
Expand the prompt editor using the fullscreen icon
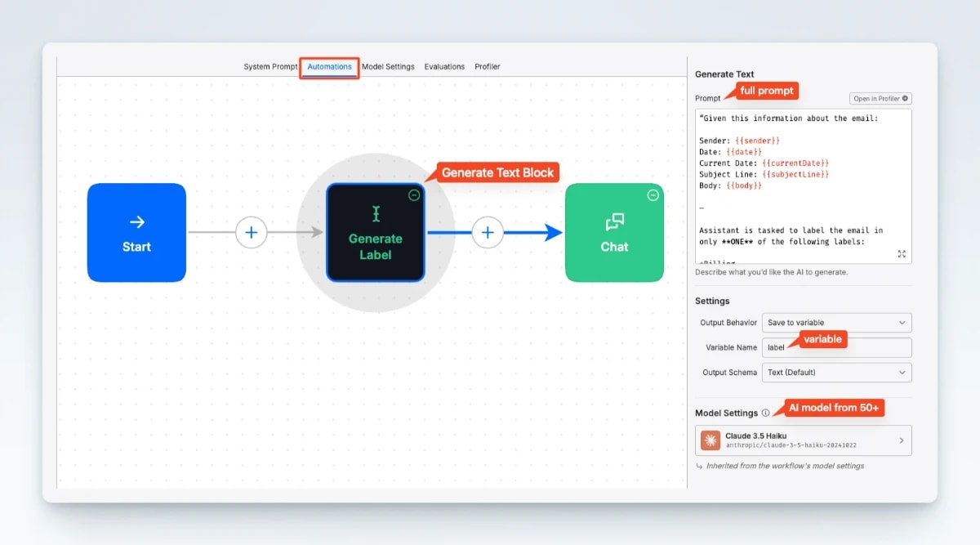[x=902, y=254]
